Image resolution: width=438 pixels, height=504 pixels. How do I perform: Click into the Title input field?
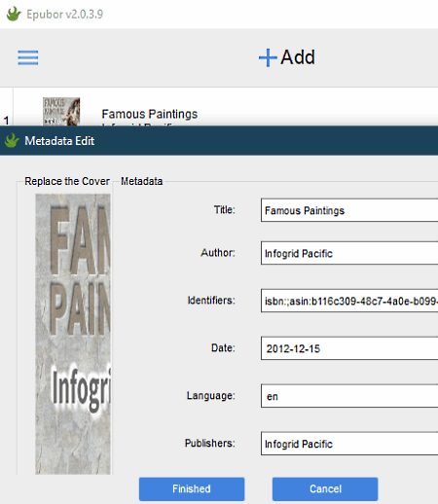(349, 210)
